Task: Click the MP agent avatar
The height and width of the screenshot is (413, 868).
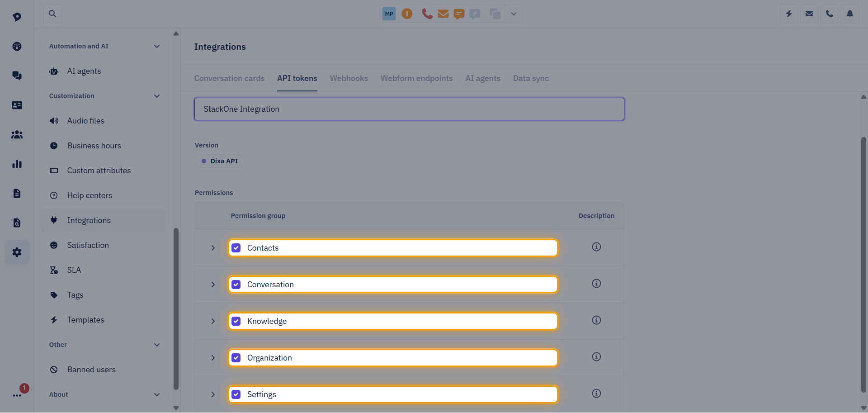Action: (389, 14)
